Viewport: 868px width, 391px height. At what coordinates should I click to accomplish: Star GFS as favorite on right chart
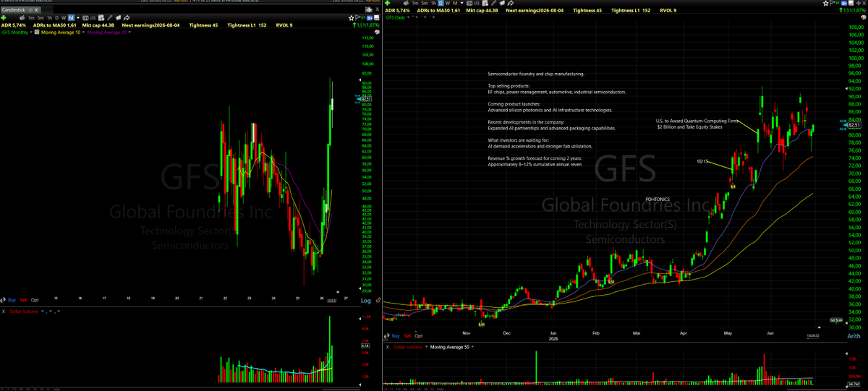826,3
